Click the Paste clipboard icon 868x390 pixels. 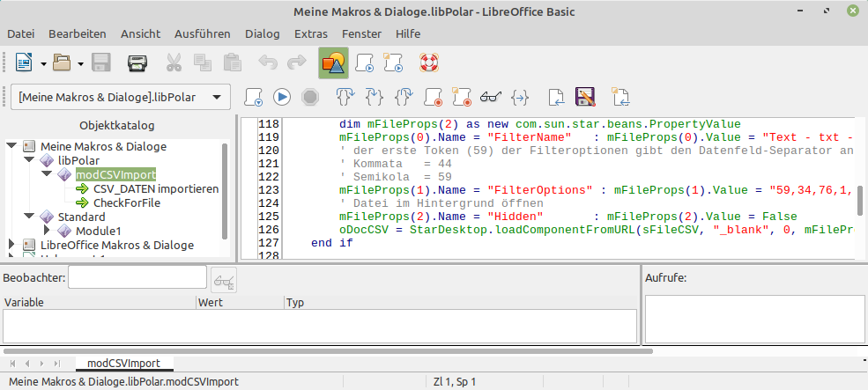click(232, 63)
